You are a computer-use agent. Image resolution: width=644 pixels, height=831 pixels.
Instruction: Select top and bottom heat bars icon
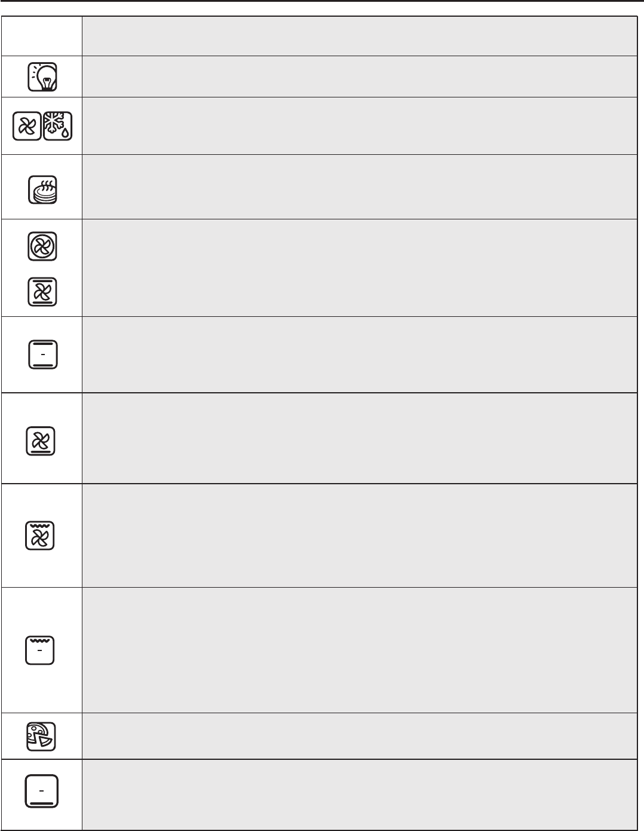point(42,355)
